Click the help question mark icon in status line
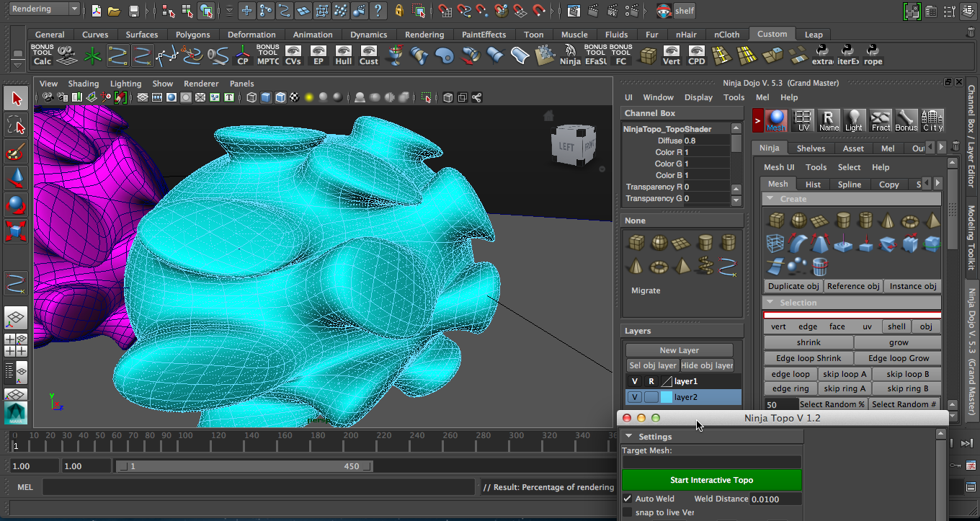Screen dimensions: 980x521 pyautogui.click(x=378, y=10)
